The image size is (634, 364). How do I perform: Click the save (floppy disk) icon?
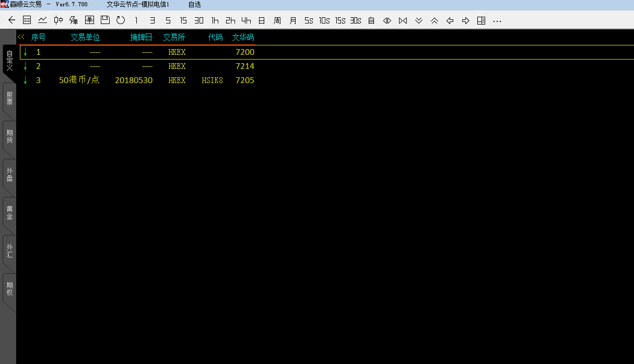click(105, 20)
